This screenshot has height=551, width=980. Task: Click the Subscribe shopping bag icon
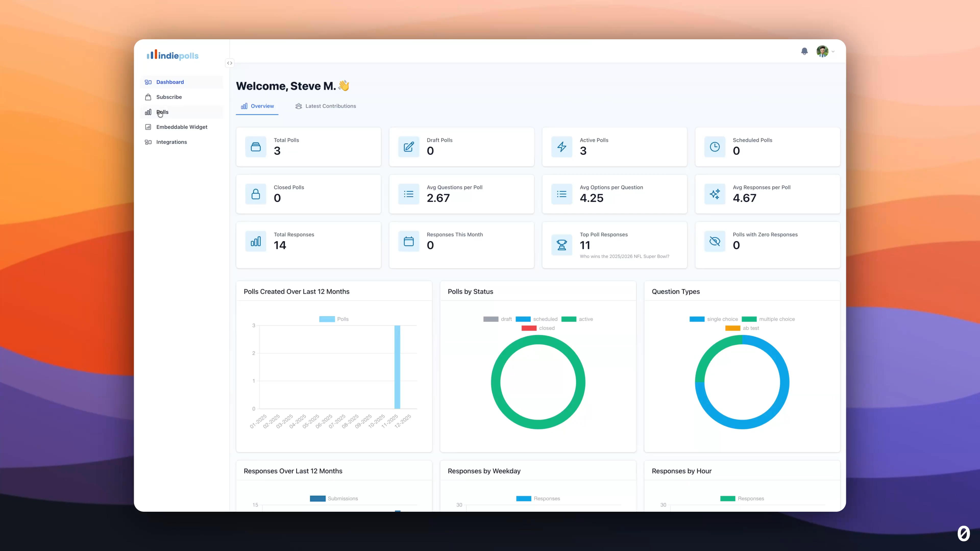pos(148,97)
